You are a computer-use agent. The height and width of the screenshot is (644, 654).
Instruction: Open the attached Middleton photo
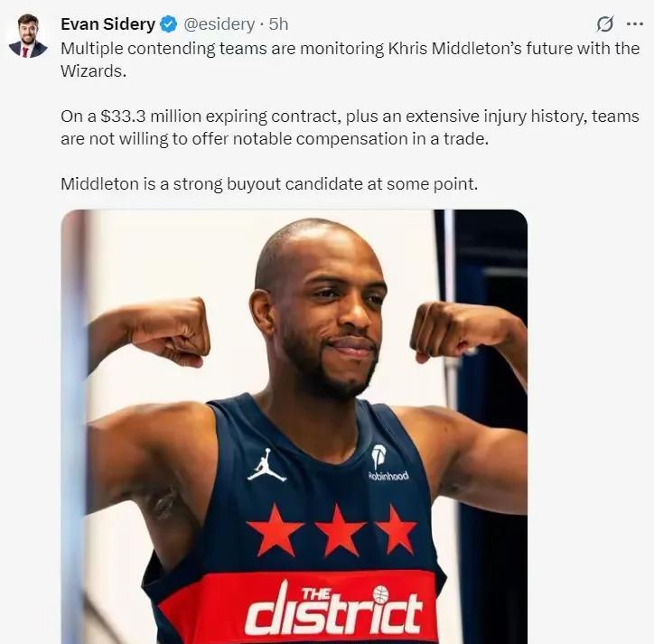click(294, 426)
